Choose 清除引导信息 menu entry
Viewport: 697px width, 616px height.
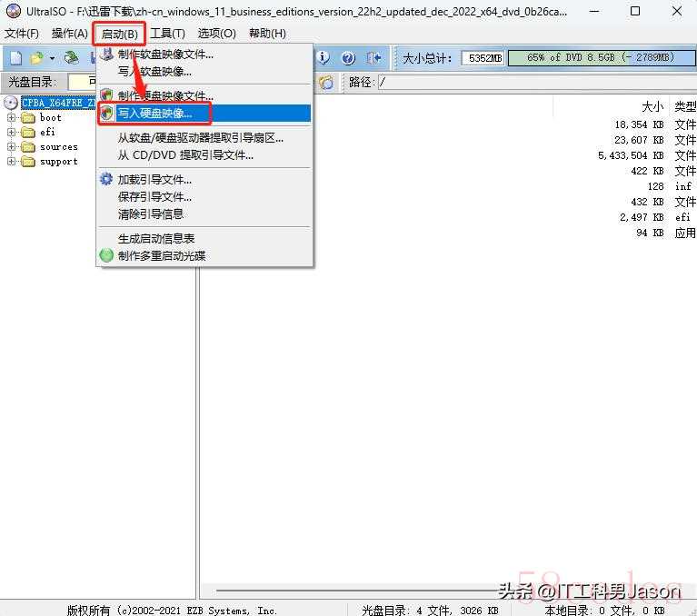(x=204, y=214)
